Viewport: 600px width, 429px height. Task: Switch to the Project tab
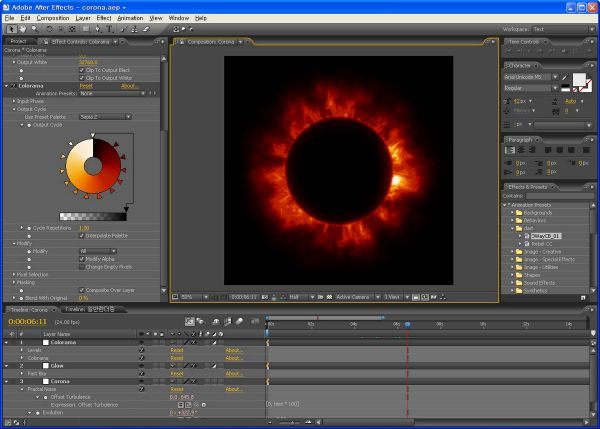18,41
